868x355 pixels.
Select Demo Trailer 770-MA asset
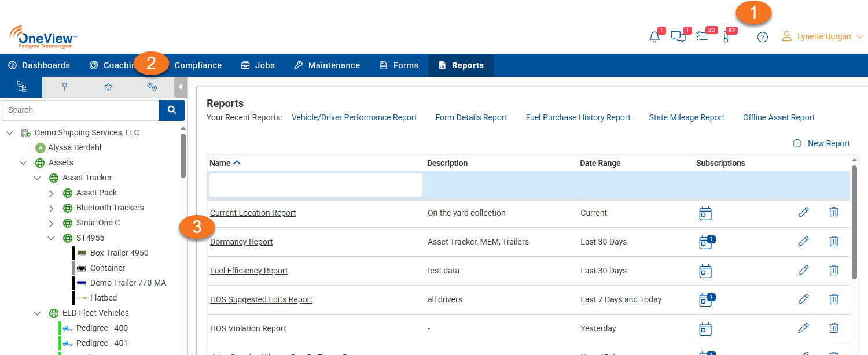coord(128,283)
